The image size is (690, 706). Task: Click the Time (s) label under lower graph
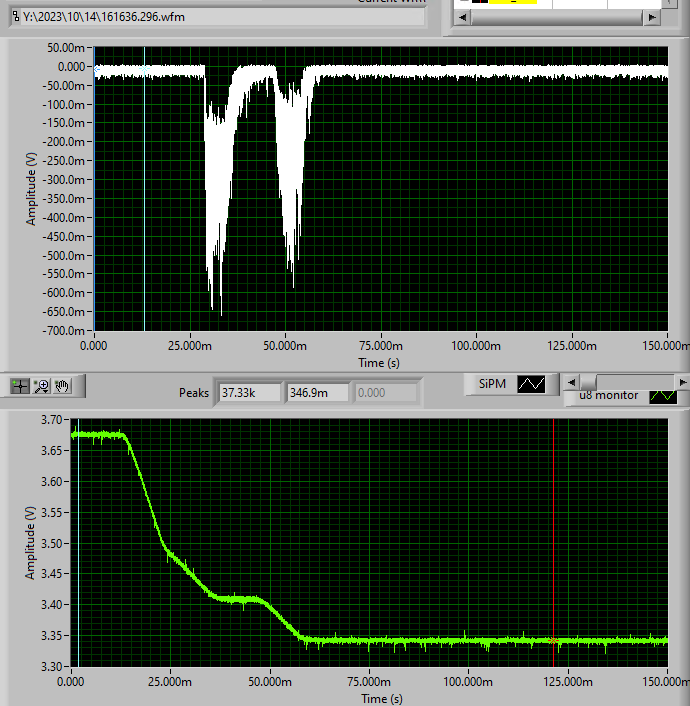[381, 699]
